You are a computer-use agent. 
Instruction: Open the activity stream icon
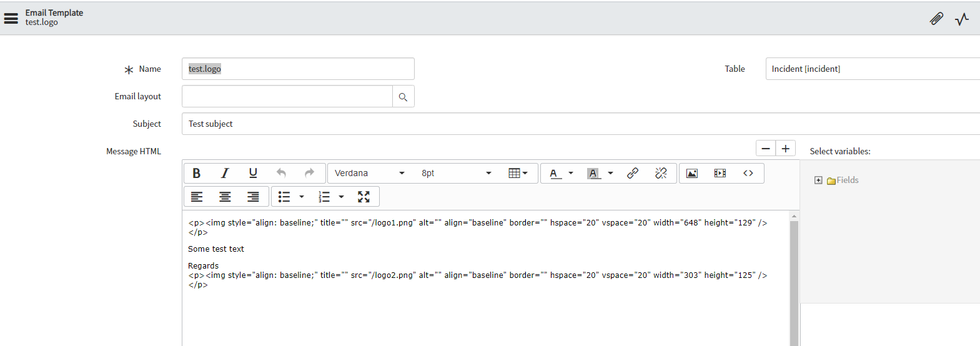click(962, 19)
